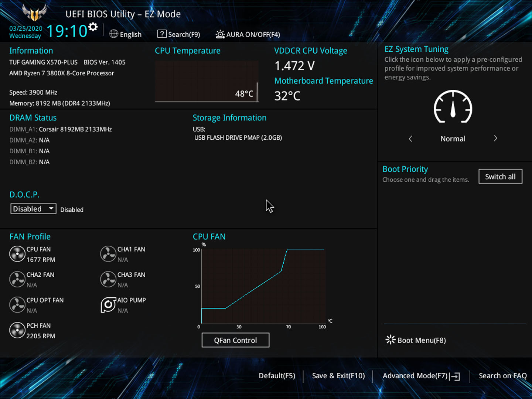Click the AIO PUMP icon

coord(108,305)
